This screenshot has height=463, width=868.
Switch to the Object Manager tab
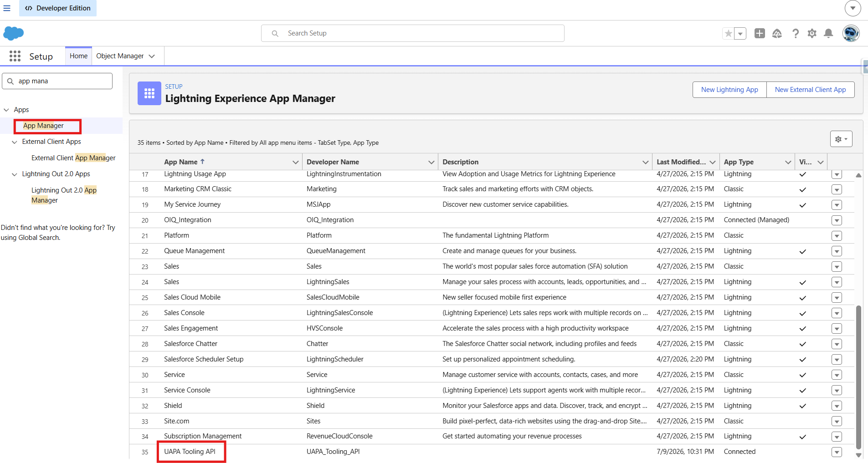click(120, 56)
